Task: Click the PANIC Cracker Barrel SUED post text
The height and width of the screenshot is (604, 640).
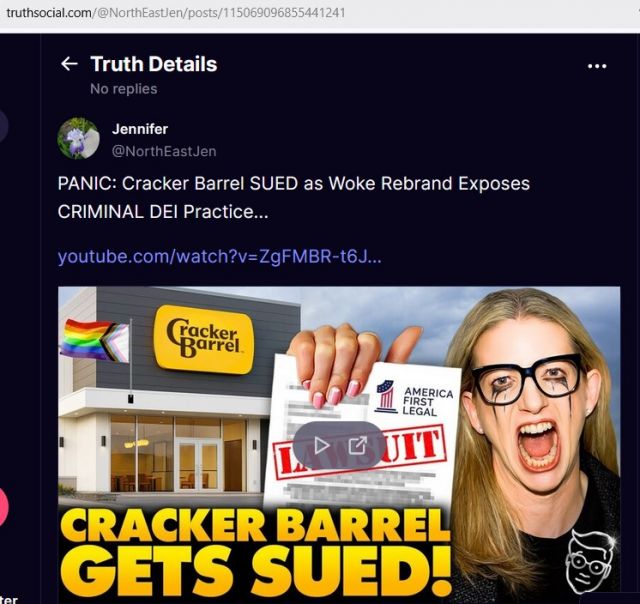Action: [293, 198]
